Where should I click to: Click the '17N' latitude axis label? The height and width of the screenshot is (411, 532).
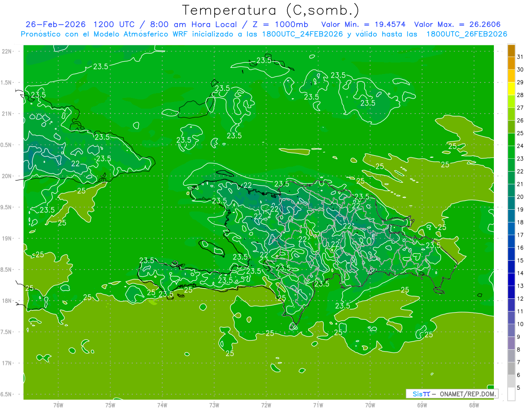(7, 363)
